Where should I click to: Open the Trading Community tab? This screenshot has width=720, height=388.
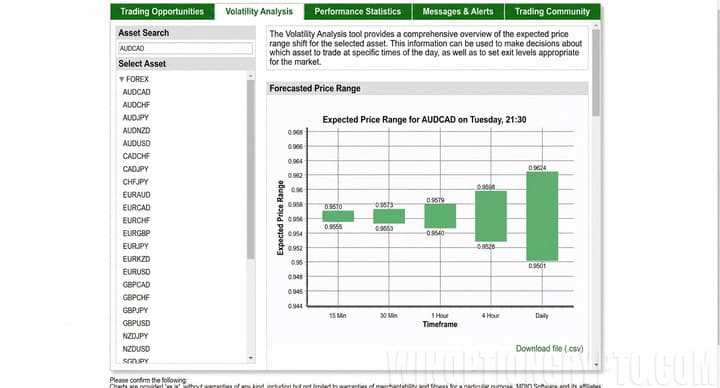552,11
